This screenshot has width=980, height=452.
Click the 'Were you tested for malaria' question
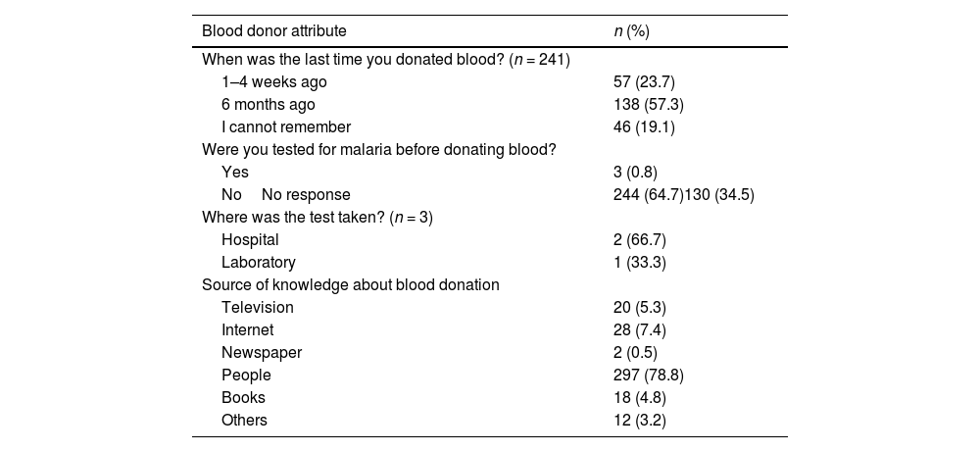378,150
